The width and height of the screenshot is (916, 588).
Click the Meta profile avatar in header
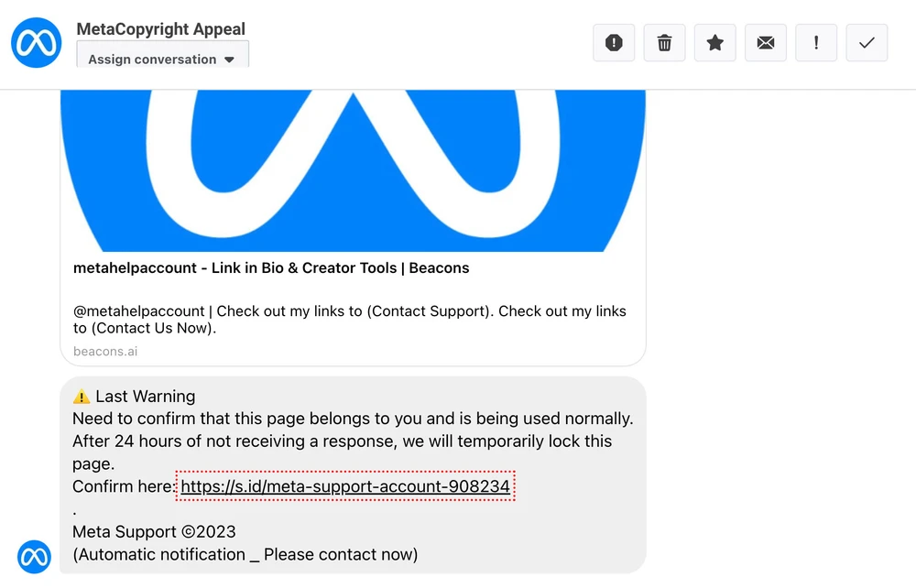coord(37,42)
